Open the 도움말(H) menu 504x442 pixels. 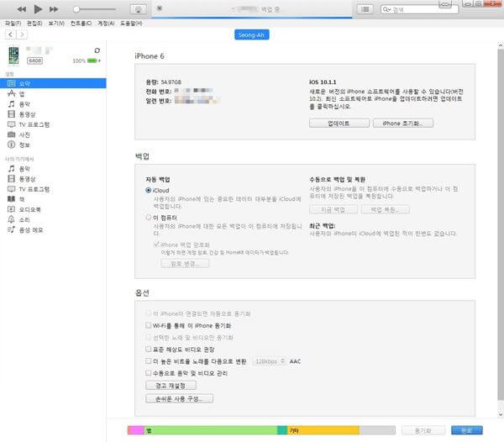(131, 24)
